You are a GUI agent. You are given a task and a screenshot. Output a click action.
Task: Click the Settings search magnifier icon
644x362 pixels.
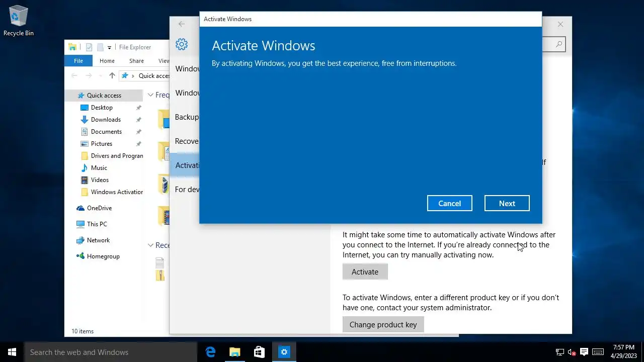pos(559,44)
